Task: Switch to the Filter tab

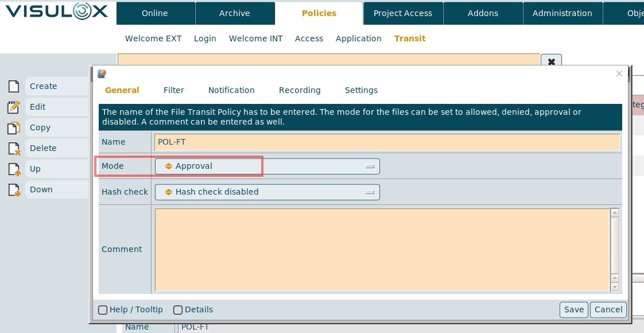Action: pos(174,90)
